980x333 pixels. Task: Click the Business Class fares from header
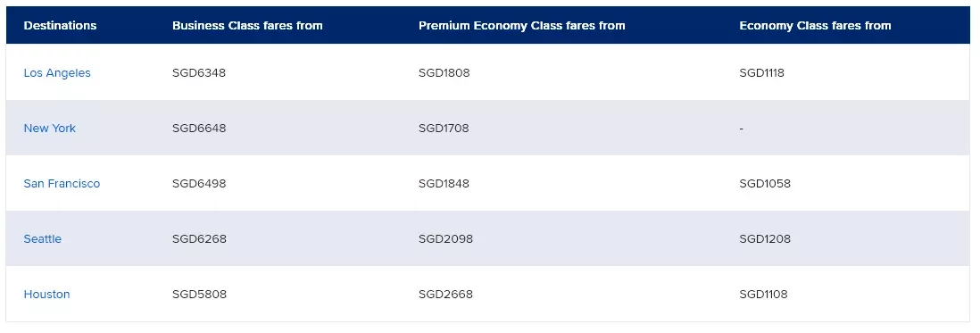[x=247, y=26]
